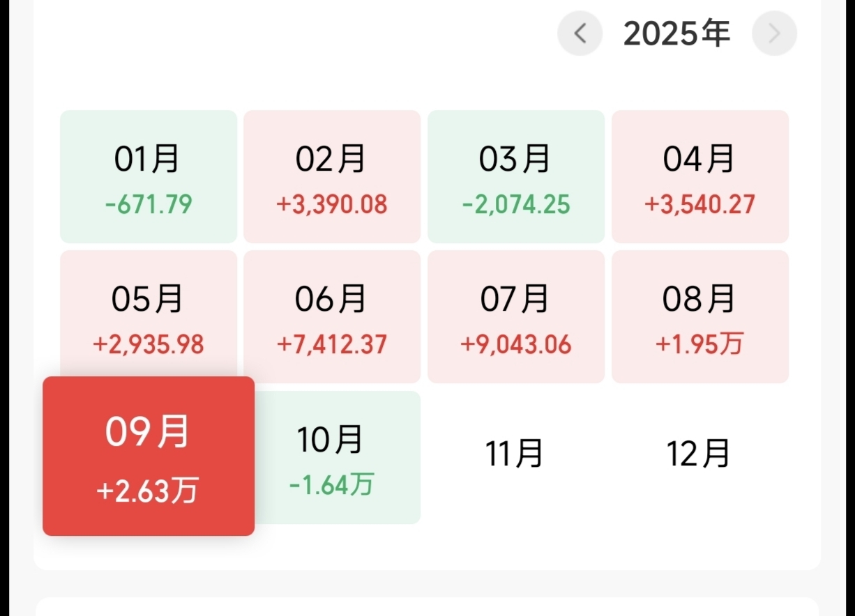The height and width of the screenshot is (616, 855).
Task: Select 07月 tile showing +9,043.06
Action: point(516,316)
